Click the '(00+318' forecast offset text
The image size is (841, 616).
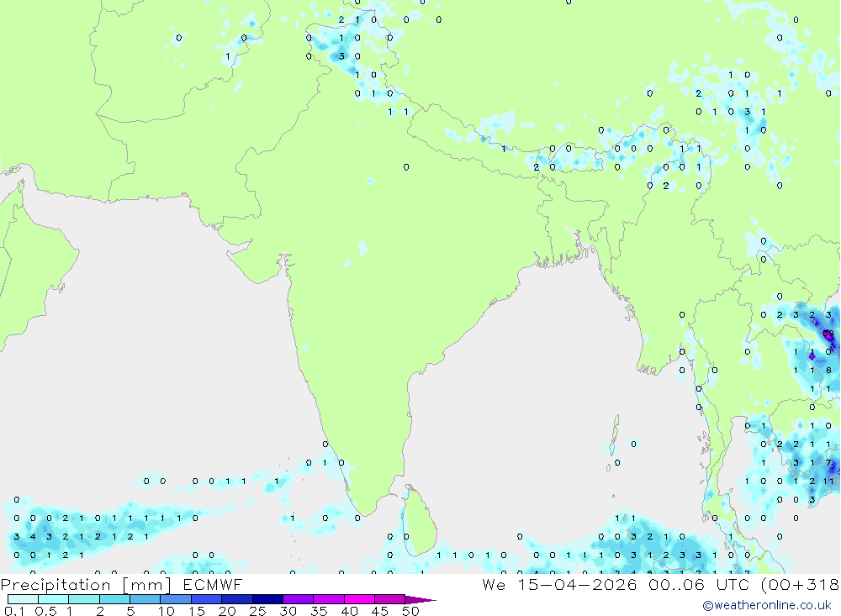click(x=801, y=584)
